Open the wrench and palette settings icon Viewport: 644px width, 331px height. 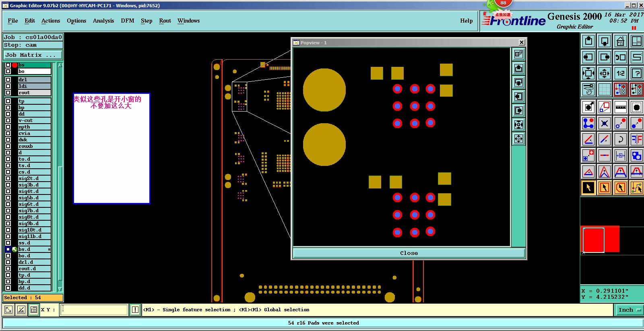click(x=588, y=89)
